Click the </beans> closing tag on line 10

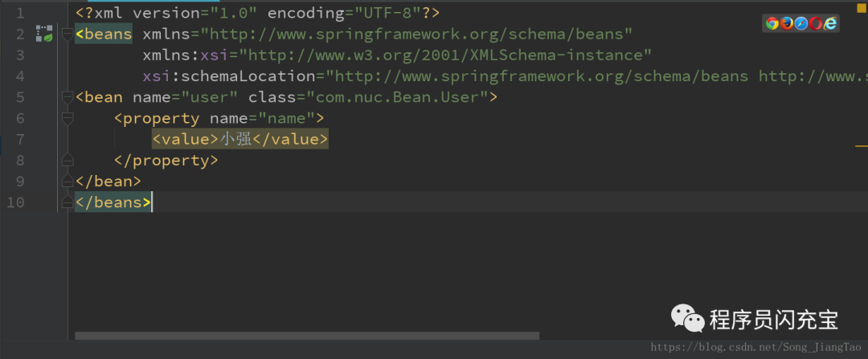pyautogui.click(x=113, y=202)
